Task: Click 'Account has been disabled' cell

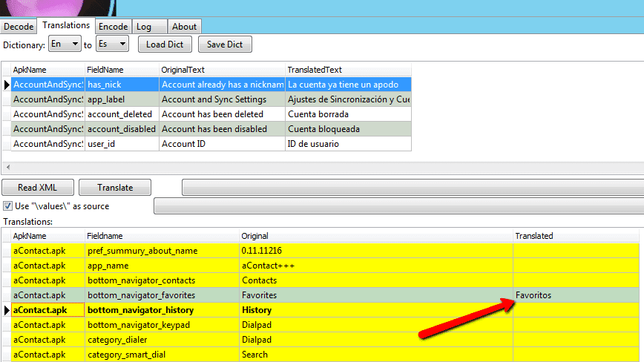Action: [x=222, y=129]
